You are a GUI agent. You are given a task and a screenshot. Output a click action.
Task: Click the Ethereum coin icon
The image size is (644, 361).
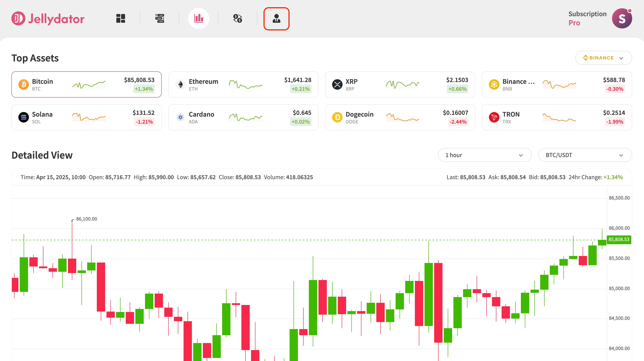coord(180,84)
